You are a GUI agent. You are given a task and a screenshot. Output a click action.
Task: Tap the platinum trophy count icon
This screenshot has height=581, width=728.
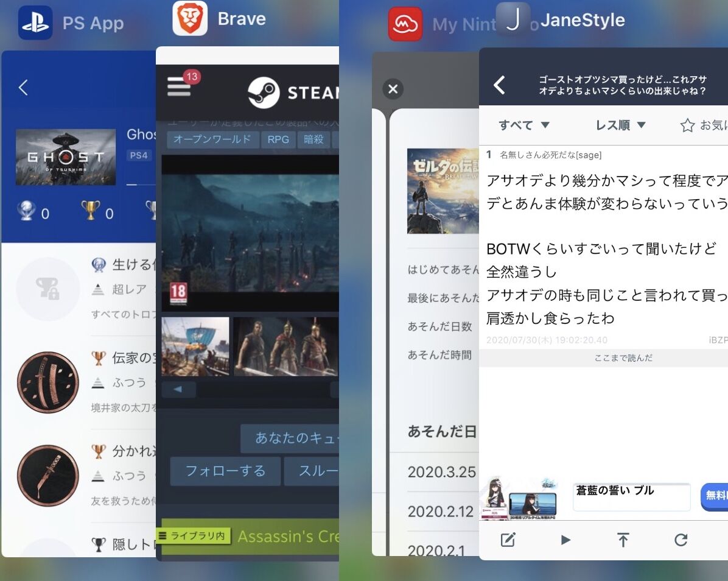click(26, 210)
